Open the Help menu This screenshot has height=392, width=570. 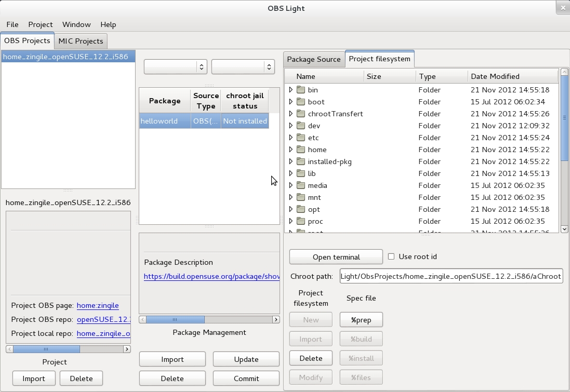[x=108, y=24]
